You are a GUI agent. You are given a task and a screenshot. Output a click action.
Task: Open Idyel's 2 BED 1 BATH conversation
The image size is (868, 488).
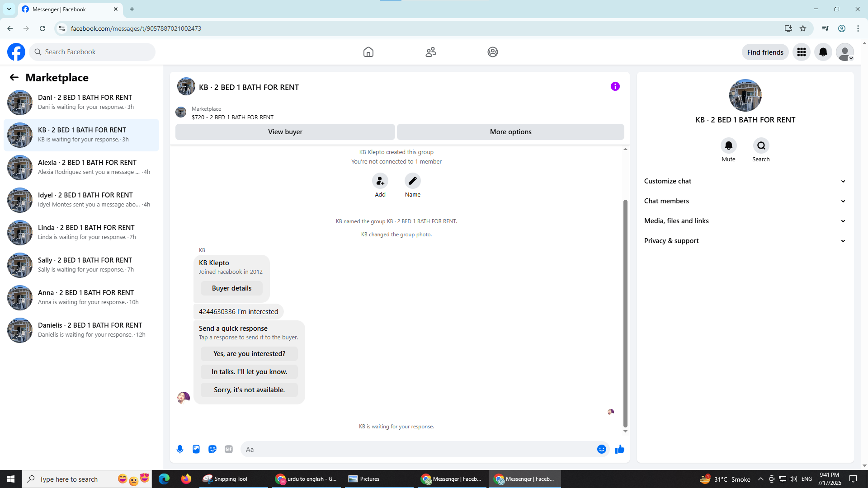pos(81,200)
